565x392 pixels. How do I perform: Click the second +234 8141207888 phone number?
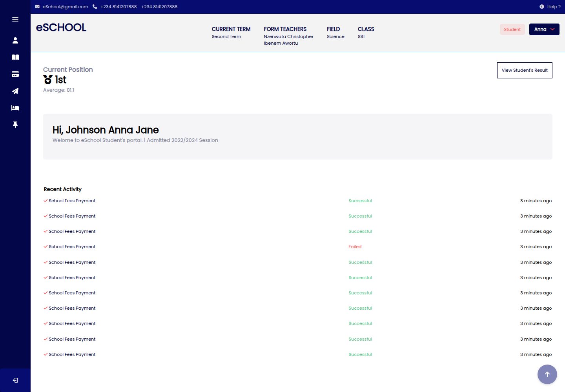point(159,7)
